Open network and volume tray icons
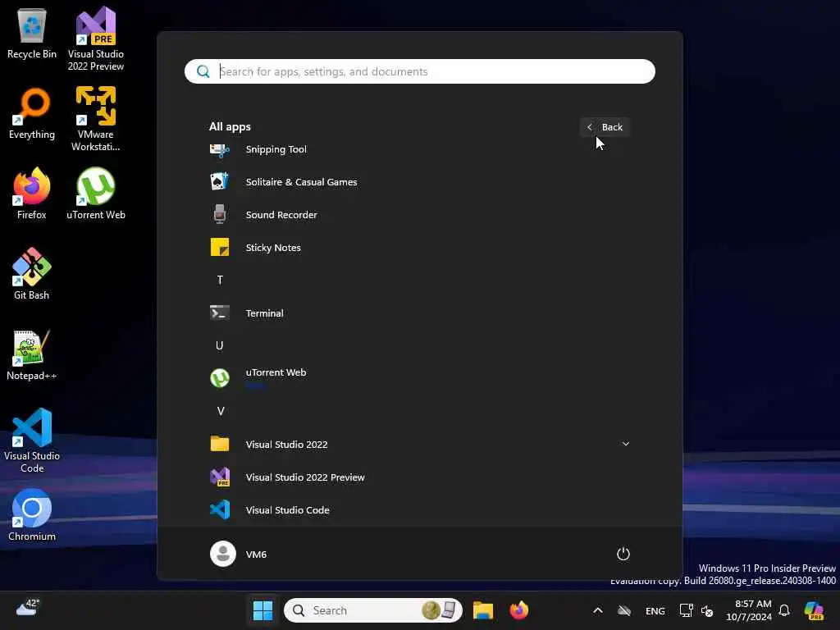840x630 pixels. tap(696, 610)
